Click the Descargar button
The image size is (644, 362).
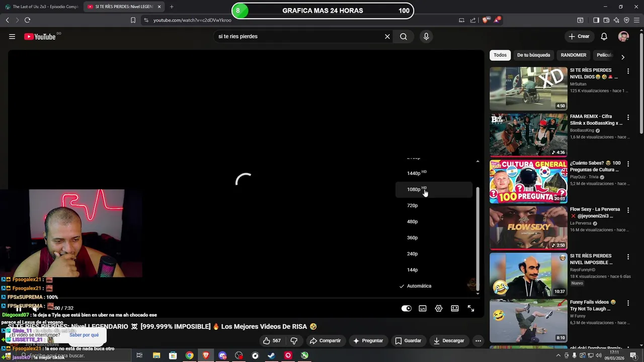click(x=449, y=340)
